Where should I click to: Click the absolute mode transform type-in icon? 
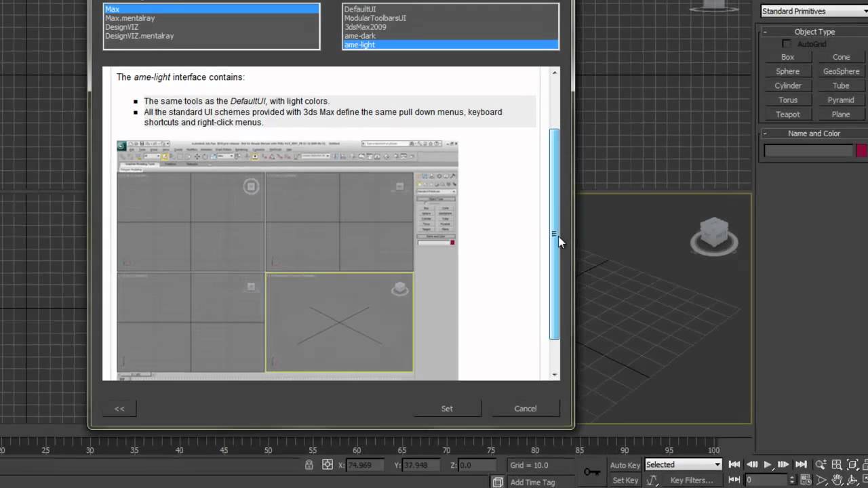click(x=328, y=465)
